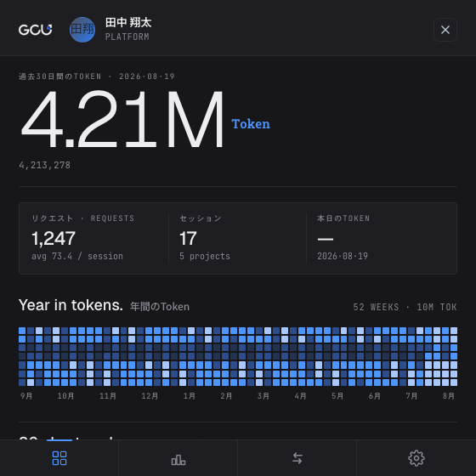
Task: Click the 本日のTOKEN header
Action: pos(343,218)
